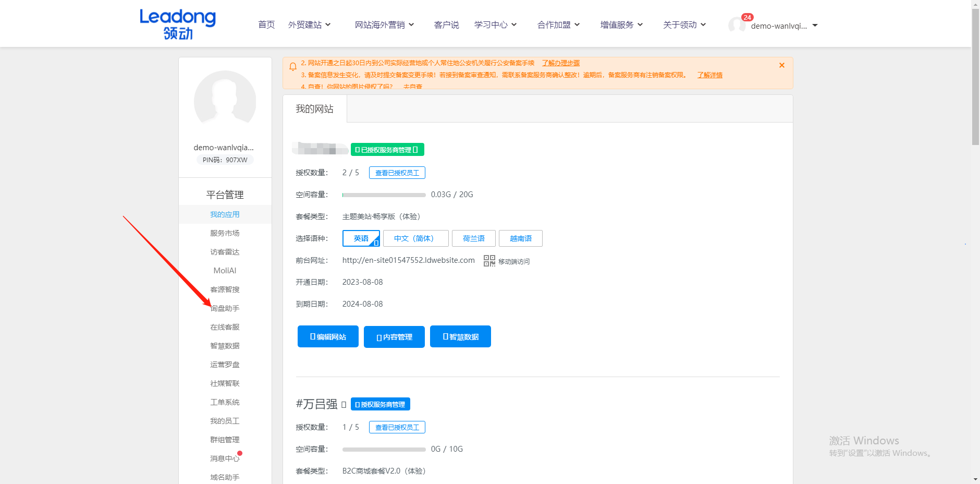The height and width of the screenshot is (484, 980).
Task: Open 社媒智联 in the left panel
Action: [x=225, y=383]
